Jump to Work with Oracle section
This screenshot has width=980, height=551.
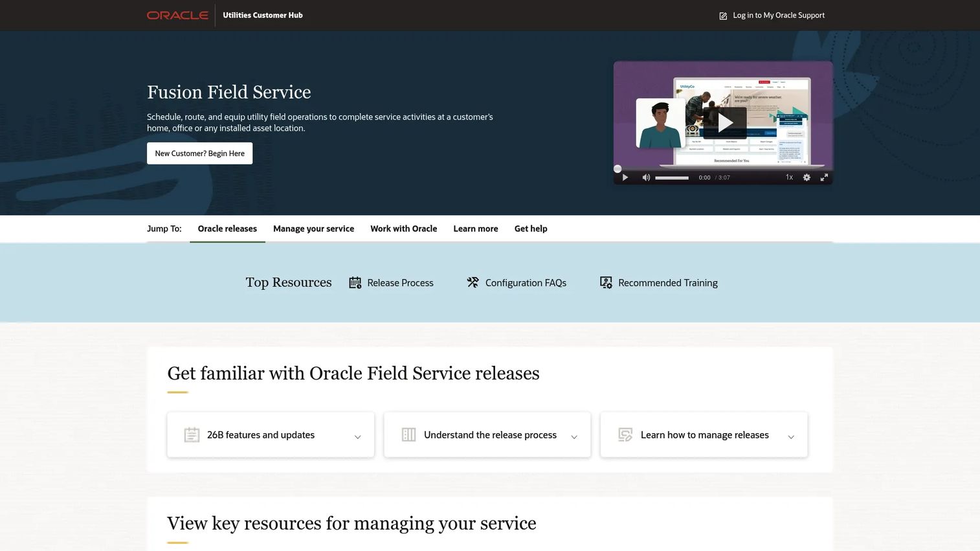coord(404,229)
